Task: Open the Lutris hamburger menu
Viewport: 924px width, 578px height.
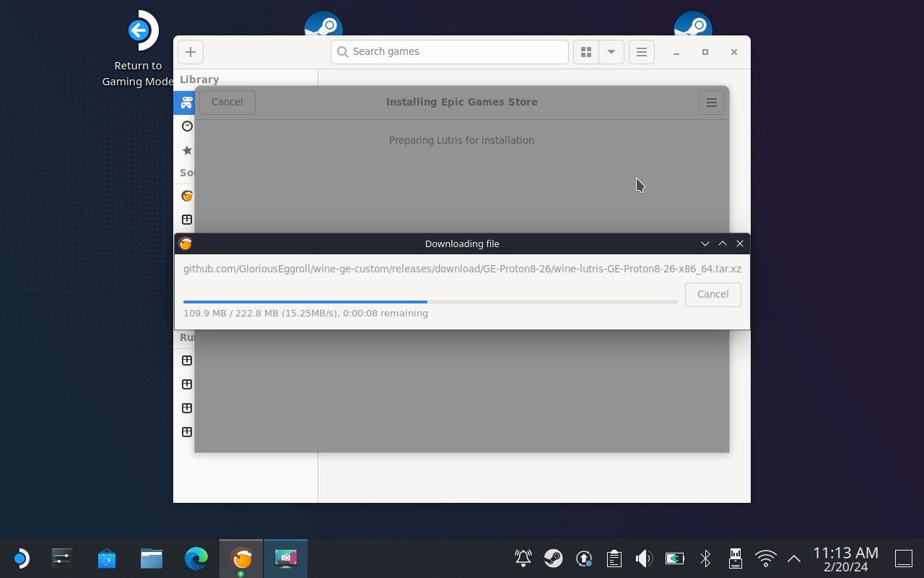Action: click(641, 51)
